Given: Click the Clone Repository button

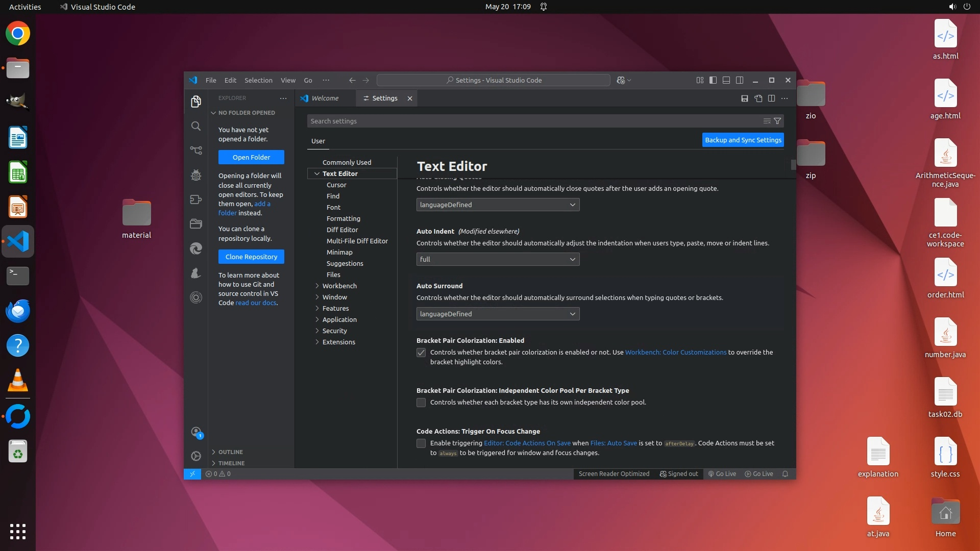Looking at the screenshot, I should pyautogui.click(x=251, y=257).
